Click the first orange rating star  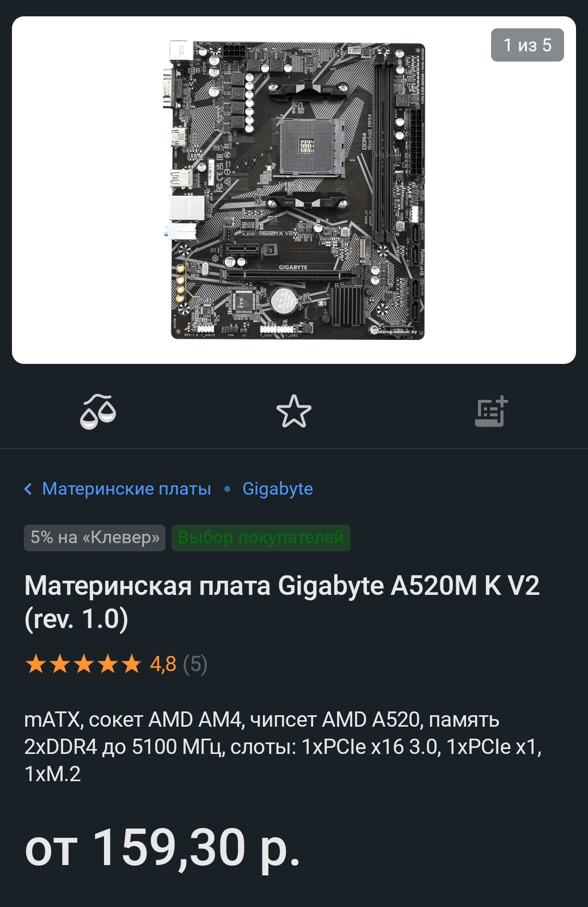point(36,664)
